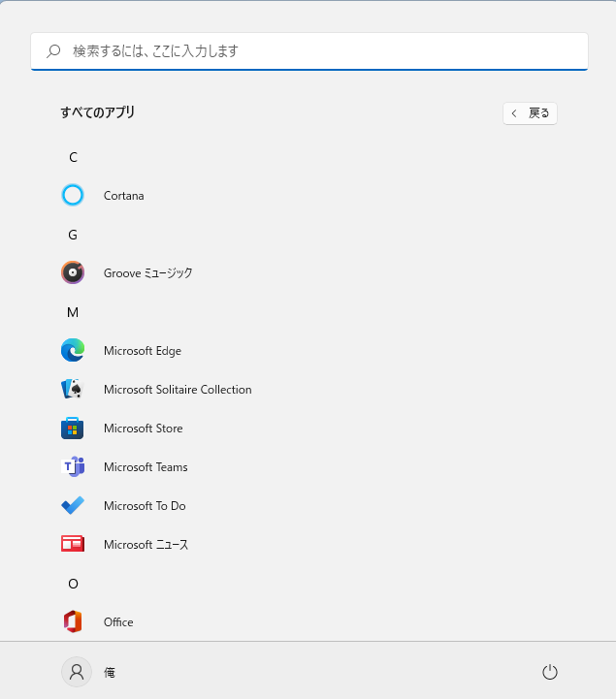This screenshot has height=699, width=616.
Task: Open the Microsoft ニュース icon
Action: (73, 544)
